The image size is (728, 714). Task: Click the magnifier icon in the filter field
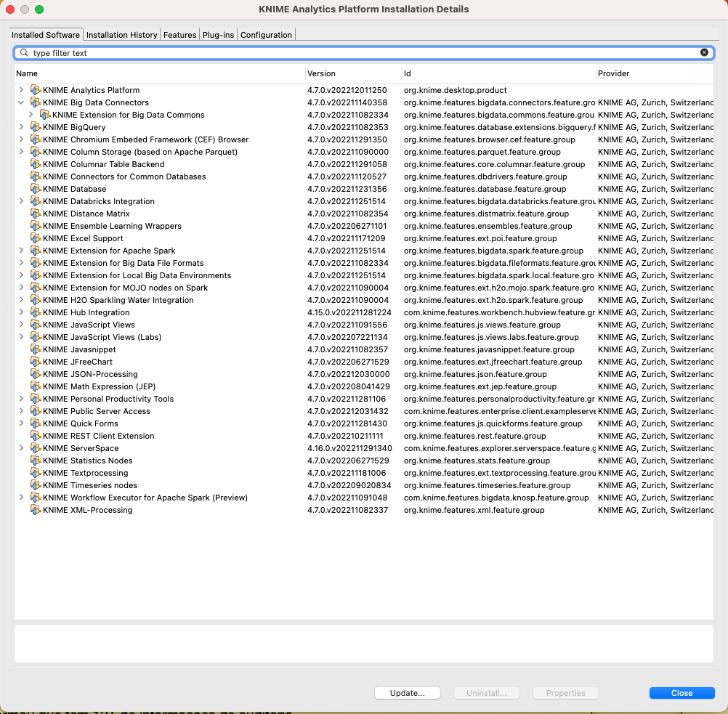24,53
